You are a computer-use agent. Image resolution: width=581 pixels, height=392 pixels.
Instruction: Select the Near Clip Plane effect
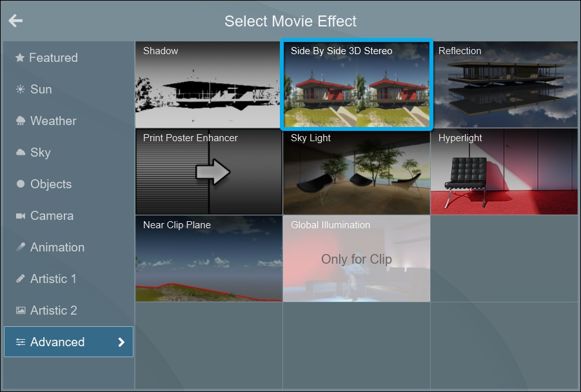tap(208, 259)
